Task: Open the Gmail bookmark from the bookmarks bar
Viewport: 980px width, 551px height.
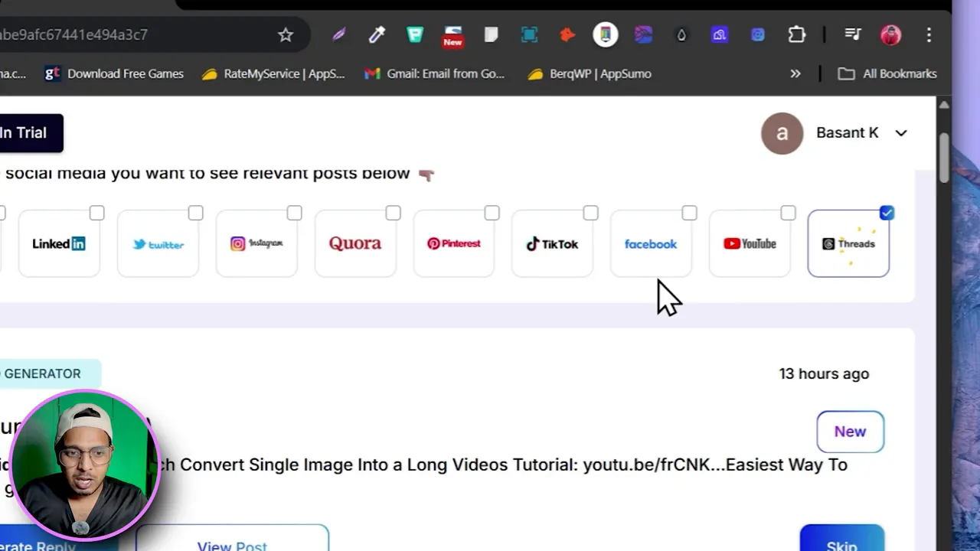Action: click(435, 73)
